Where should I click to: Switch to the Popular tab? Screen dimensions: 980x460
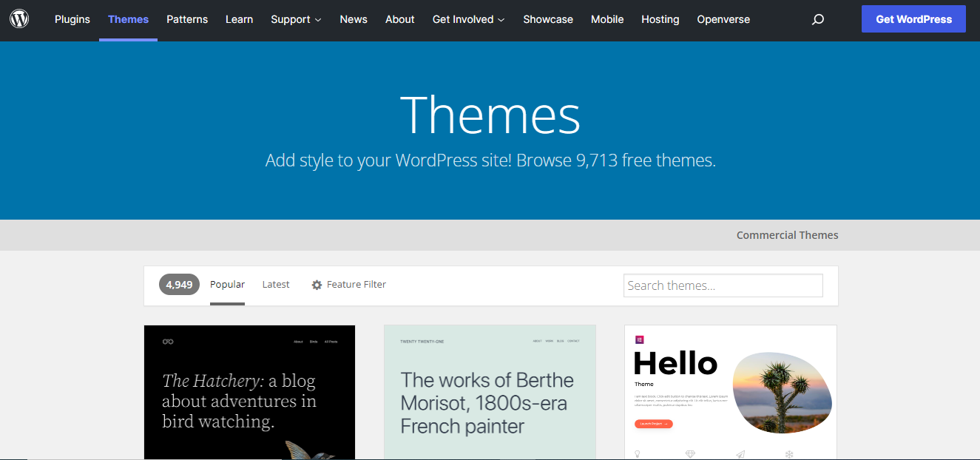(x=227, y=285)
